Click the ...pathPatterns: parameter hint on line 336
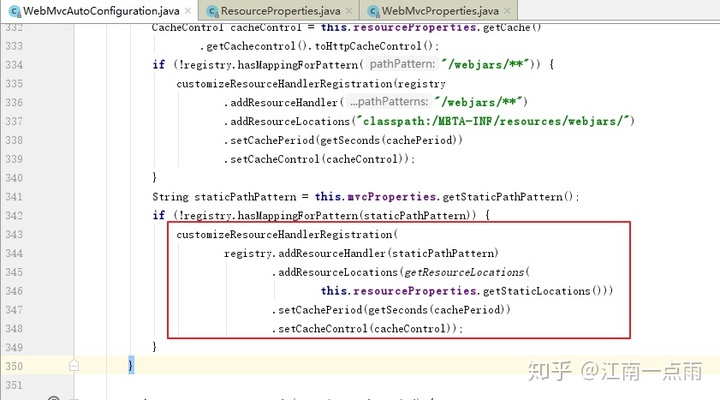The image size is (720, 400). point(389,101)
